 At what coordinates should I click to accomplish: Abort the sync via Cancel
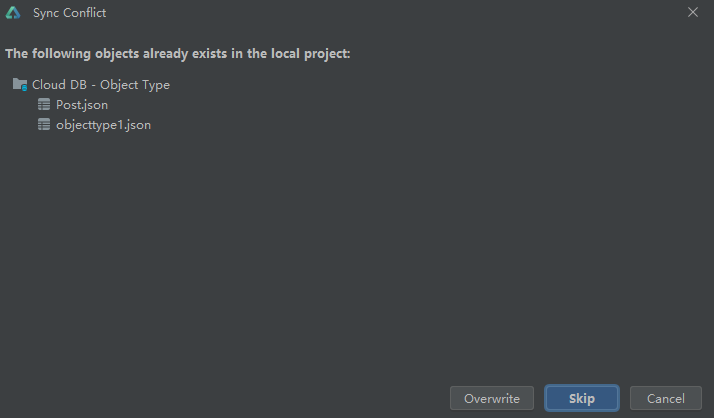(666, 398)
